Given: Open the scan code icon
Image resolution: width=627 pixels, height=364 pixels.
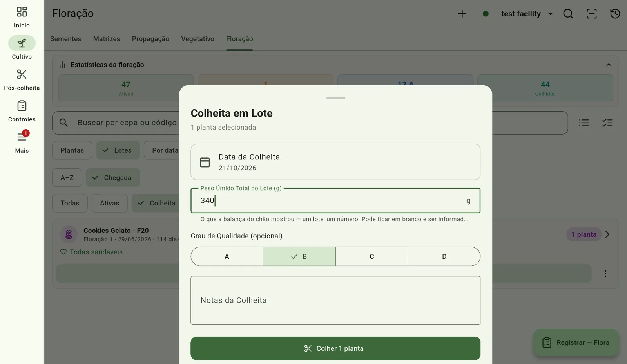Looking at the screenshot, I should click(x=592, y=14).
